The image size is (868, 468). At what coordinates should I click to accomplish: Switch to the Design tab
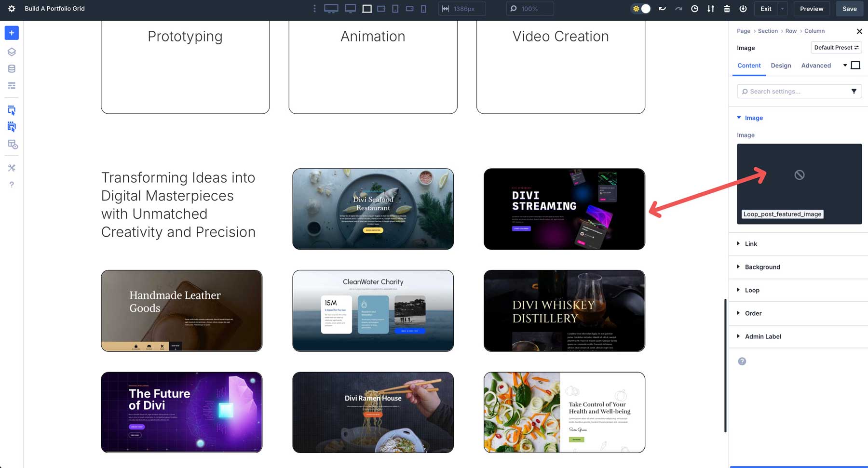781,65
